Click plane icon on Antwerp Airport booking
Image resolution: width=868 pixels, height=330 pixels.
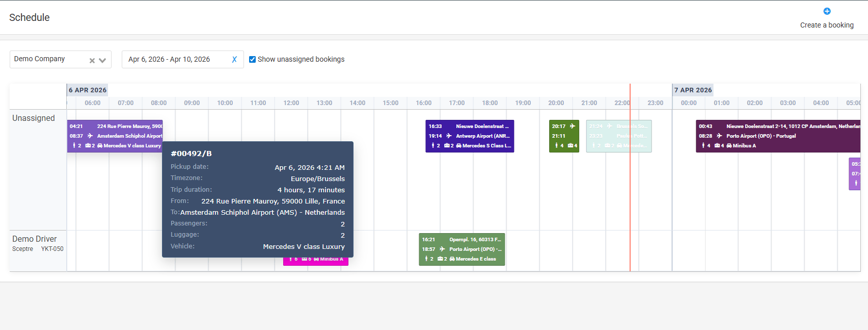[449, 136]
